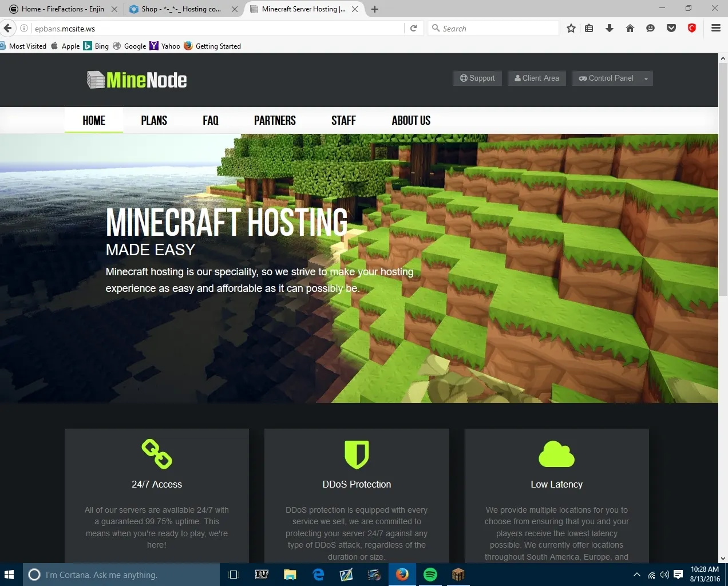Open the ABOUT US navigation item
The height and width of the screenshot is (586, 728).
point(411,120)
